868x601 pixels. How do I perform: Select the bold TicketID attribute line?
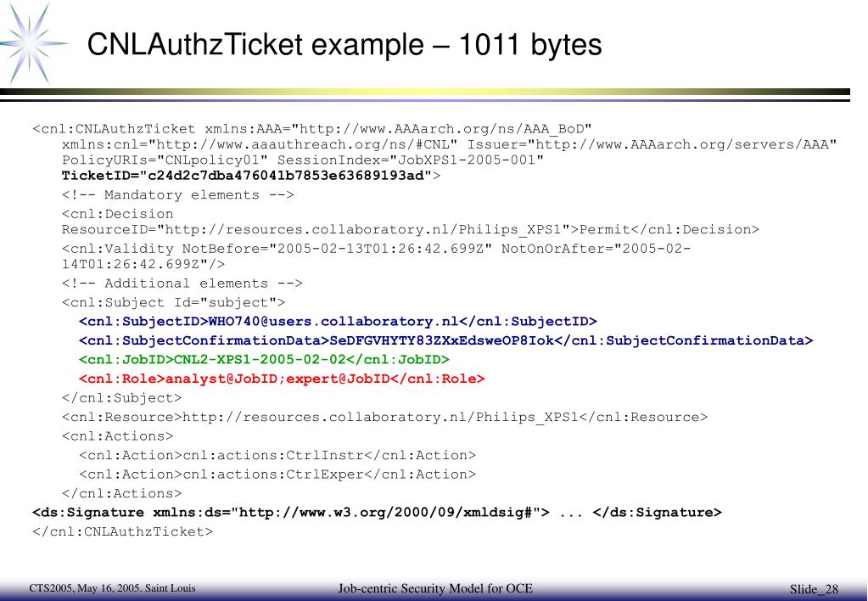251,176
